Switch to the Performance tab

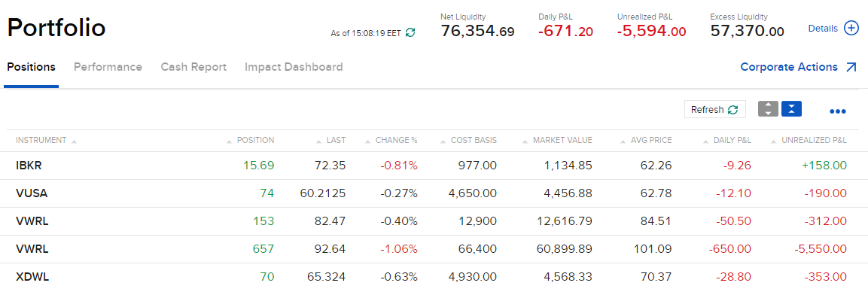pyautogui.click(x=108, y=67)
